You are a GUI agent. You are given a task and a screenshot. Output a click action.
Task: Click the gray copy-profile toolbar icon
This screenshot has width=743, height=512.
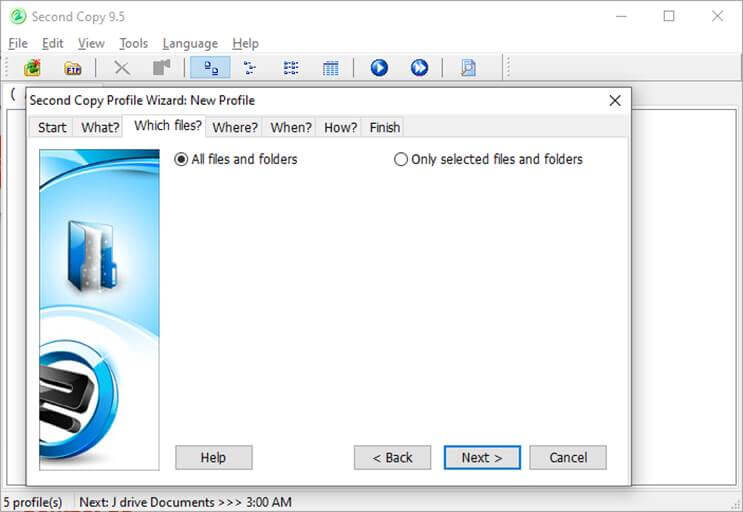click(162, 68)
